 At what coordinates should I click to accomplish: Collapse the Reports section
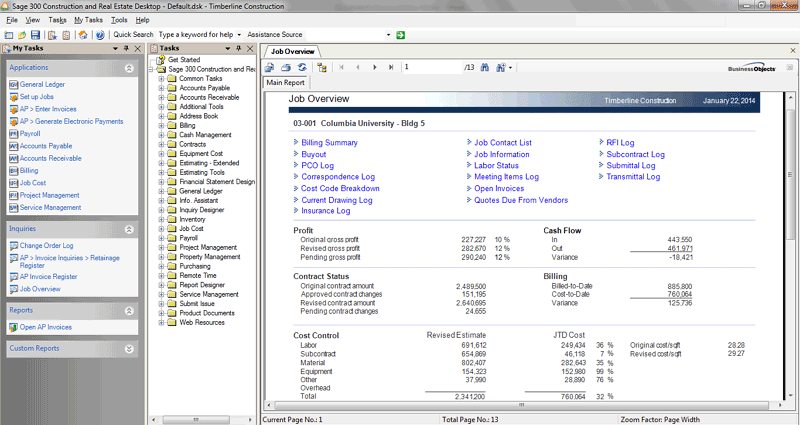(x=129, y=311)
